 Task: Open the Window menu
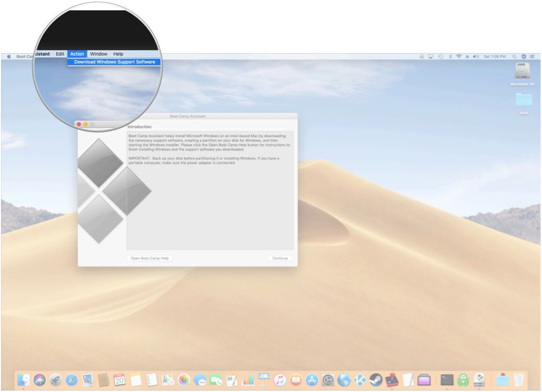(x=98, y=54)
